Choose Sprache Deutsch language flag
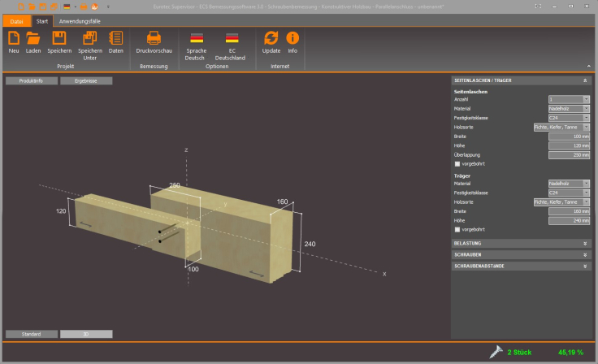 [197, 38]
